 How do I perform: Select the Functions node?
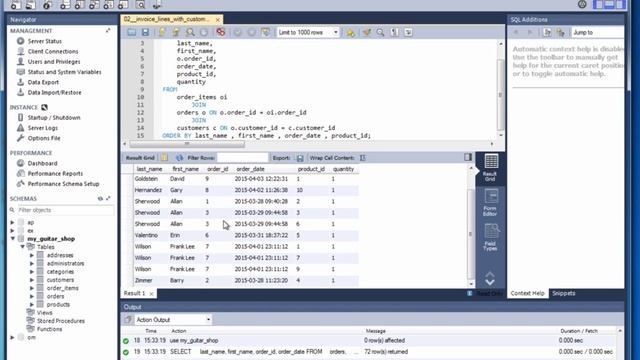[49, 329]
